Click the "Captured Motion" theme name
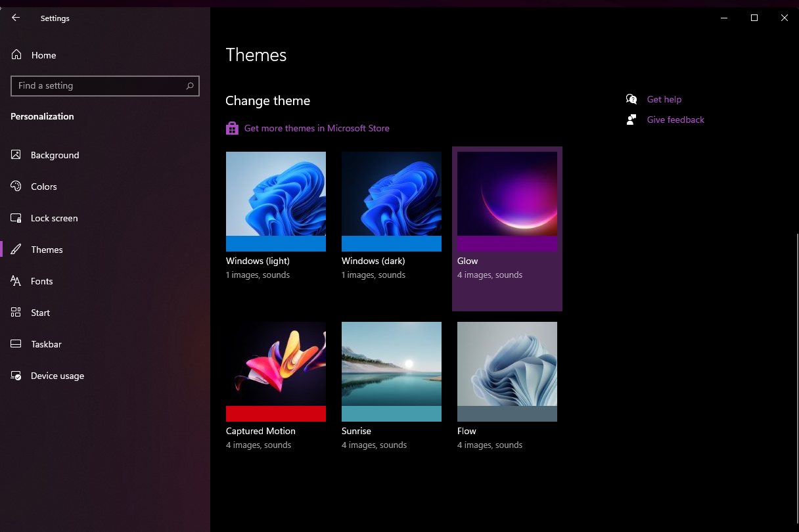 (261, 431)
